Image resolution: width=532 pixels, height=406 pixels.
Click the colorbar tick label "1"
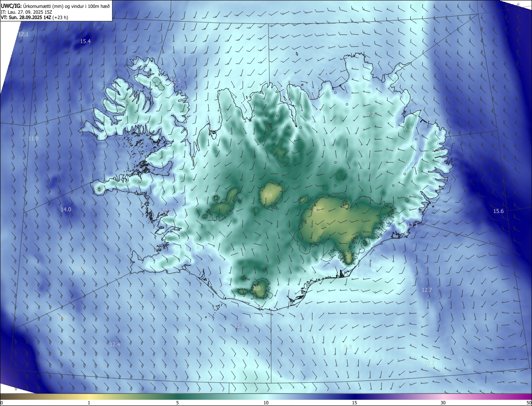89,403
